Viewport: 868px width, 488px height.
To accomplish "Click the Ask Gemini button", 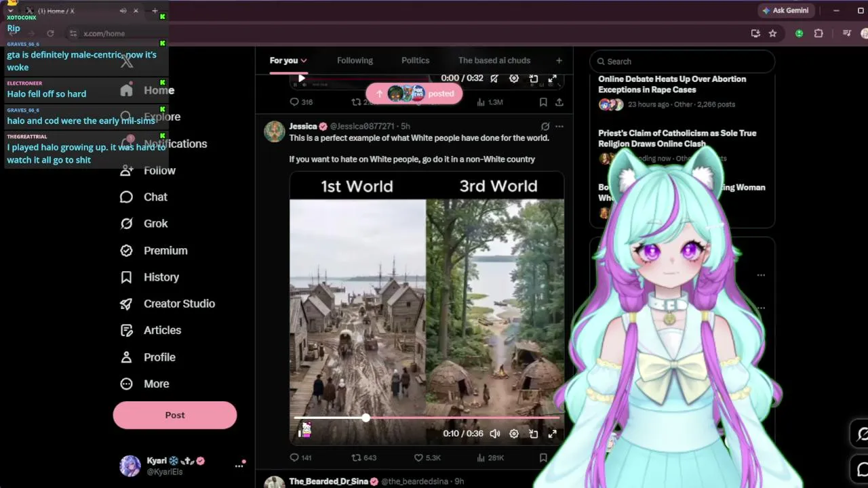I will tap(785, 11).
